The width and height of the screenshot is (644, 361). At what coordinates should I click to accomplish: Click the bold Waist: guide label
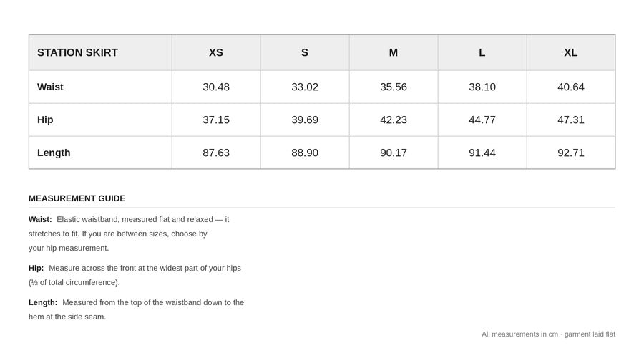[x=40, y=220]
